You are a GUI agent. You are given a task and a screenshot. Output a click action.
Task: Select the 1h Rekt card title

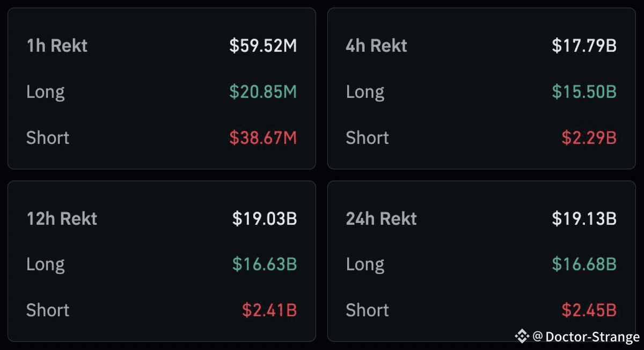pyautogui.click(x=57, y=46)
